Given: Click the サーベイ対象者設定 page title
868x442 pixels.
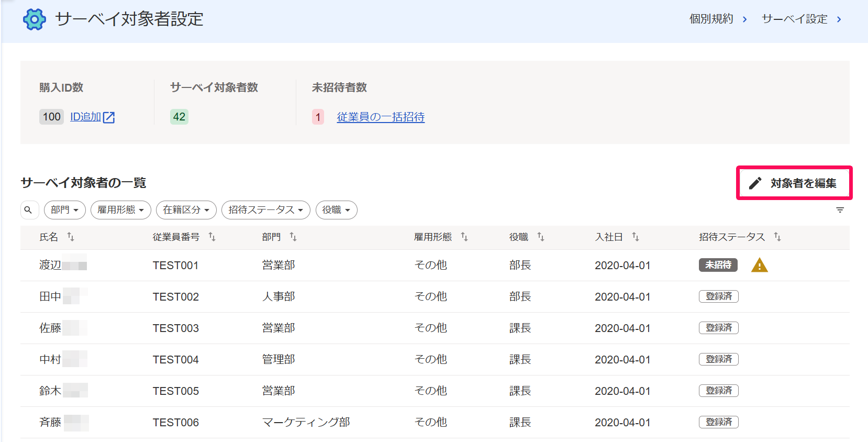Looking at the screenshot, I should [129, 19].
